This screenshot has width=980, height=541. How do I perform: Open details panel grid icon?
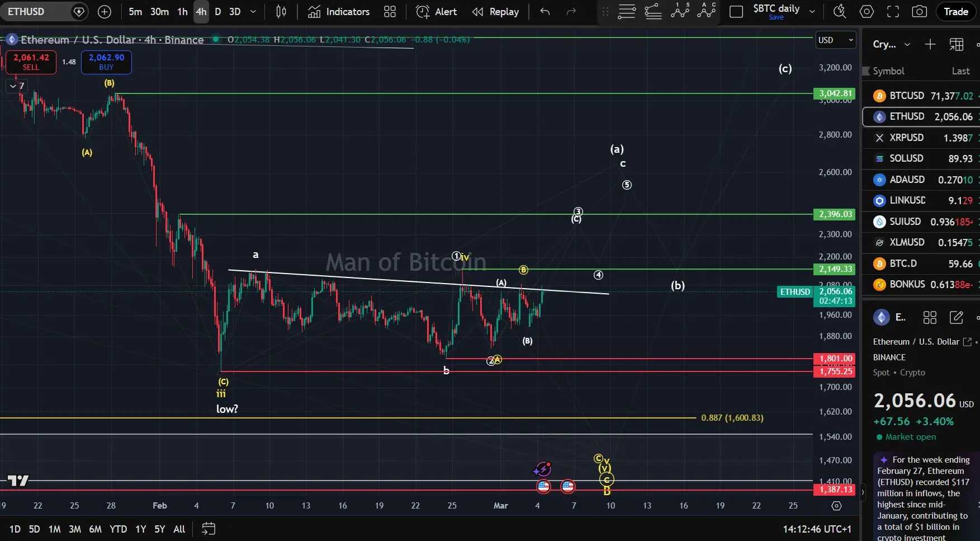pos(930,318)
